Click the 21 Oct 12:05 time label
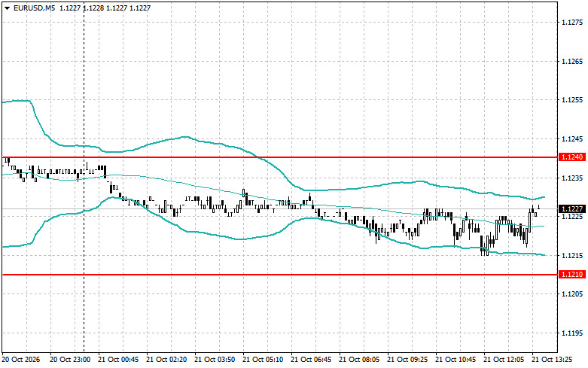 click(504, 360)
